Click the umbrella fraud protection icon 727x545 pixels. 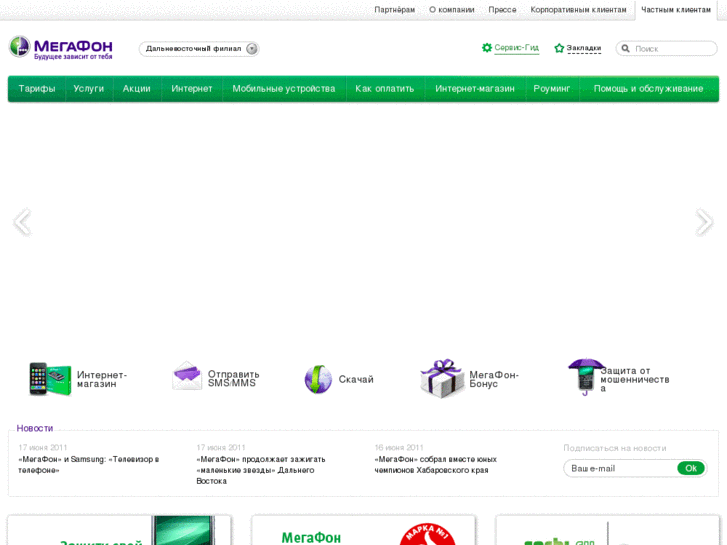(x=585, y=377)
